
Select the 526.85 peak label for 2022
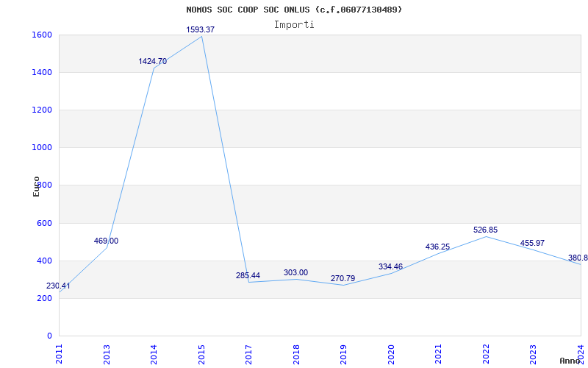(x=485, y=230)
